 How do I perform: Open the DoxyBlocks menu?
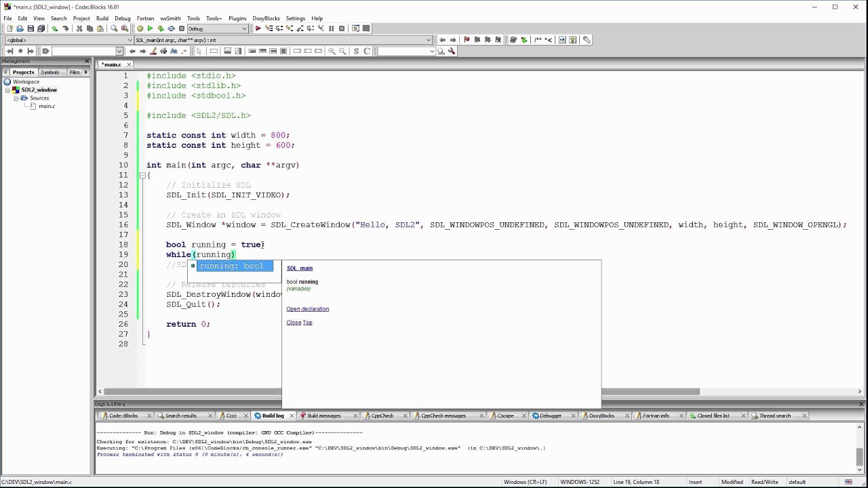pos(265,18)
